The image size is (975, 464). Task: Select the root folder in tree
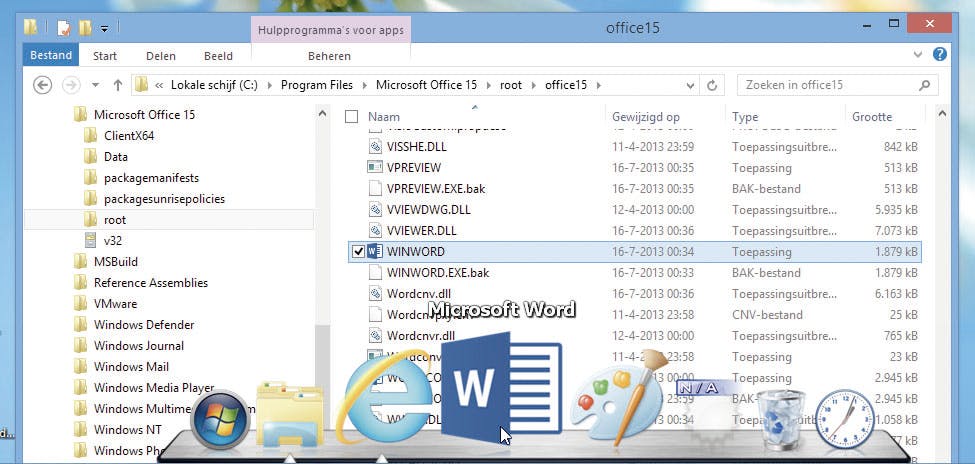(x=115, y=220)
